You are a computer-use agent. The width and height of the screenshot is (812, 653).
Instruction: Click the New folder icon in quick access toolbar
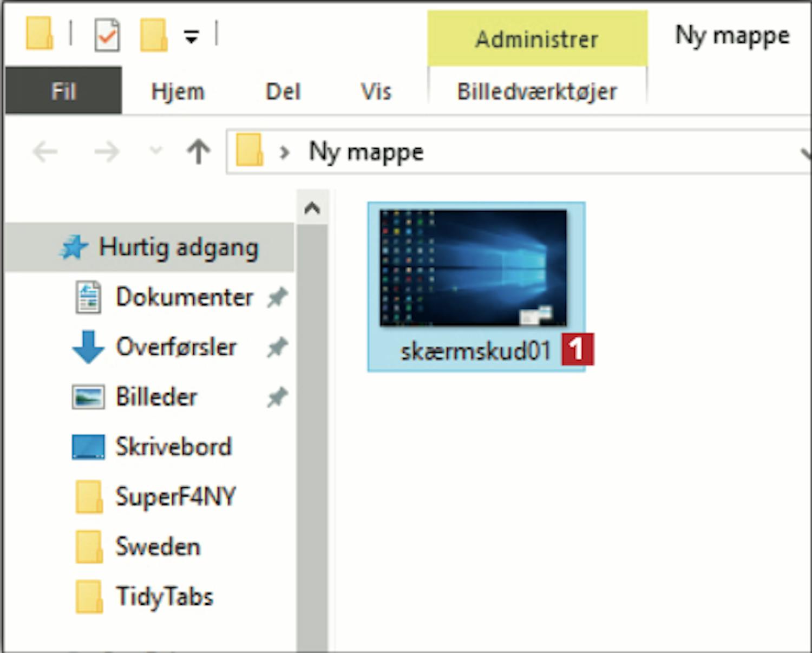[x=153, y=35]
